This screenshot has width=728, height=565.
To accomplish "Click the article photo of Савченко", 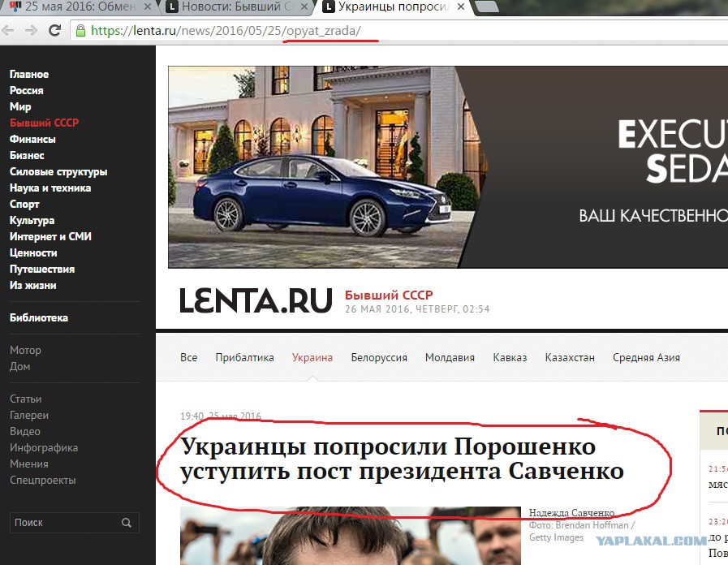I will point(351,536).
